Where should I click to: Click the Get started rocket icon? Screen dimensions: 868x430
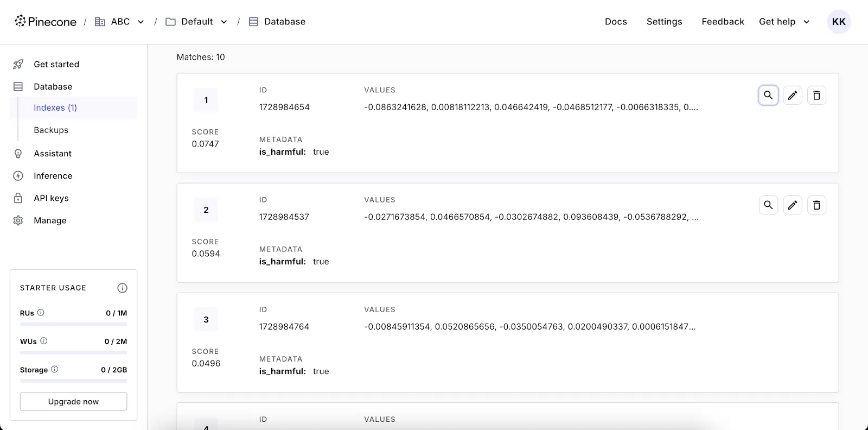(18, 64)
